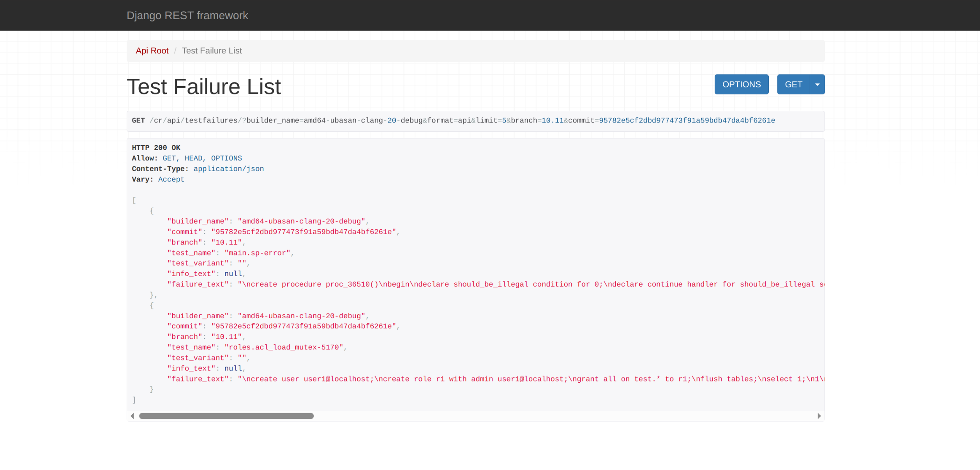980x470 pixels.
Task: Expand the GET format dropdown caret
Action: coord(817,84)
